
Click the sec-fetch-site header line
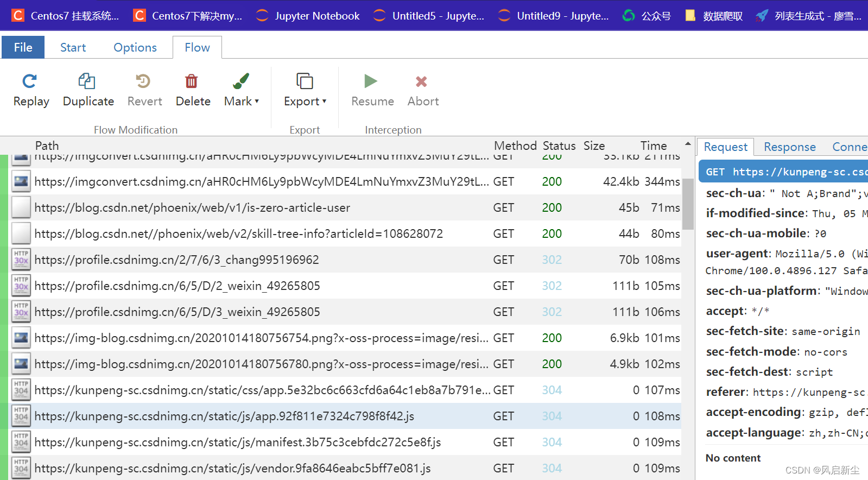point(783,331)
